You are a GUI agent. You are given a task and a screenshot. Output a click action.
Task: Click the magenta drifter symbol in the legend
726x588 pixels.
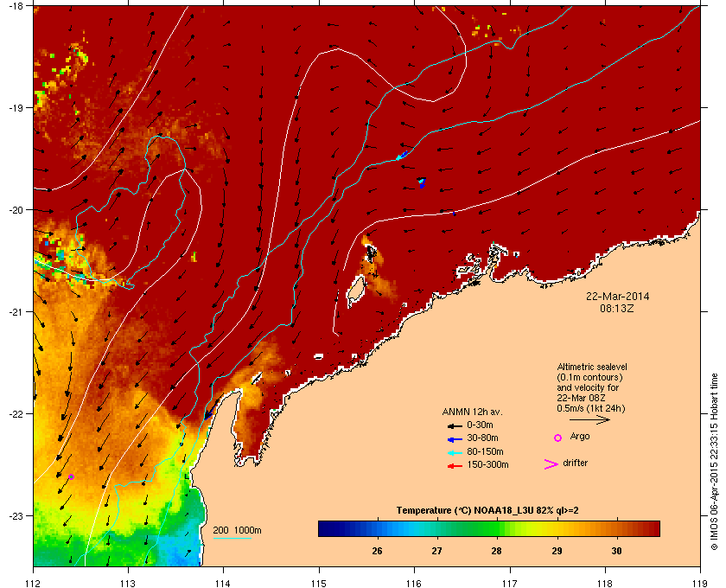[551, 464]
